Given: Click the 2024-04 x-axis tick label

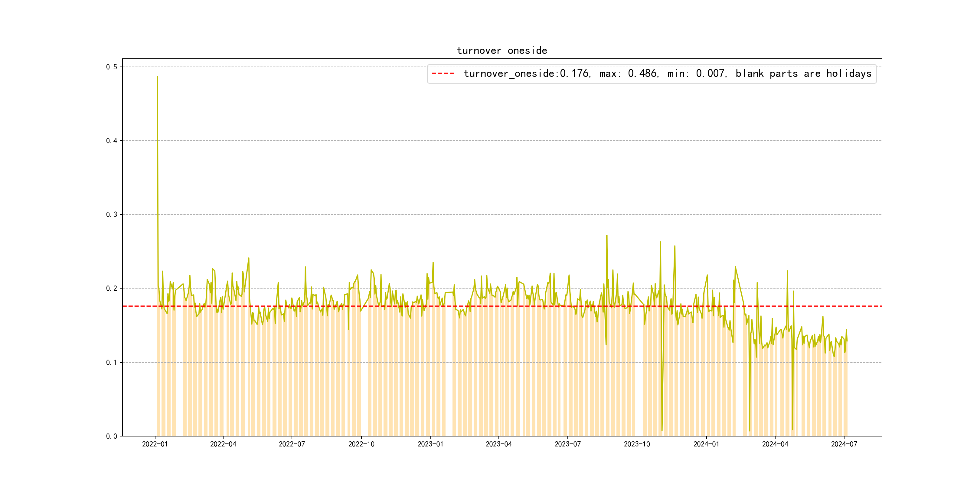Looking at the screenshot, I should [775, 444].
